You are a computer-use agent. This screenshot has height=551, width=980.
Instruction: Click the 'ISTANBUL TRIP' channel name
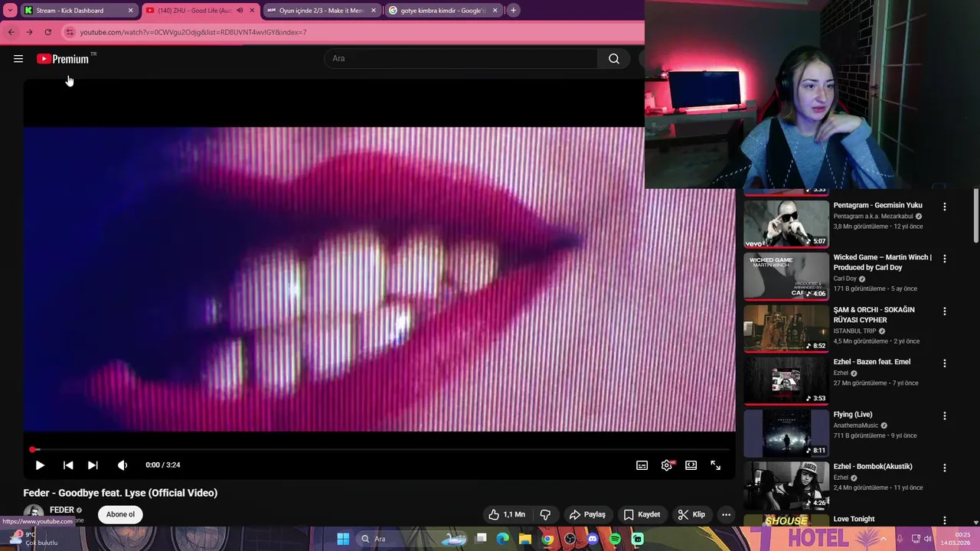click(x=854, y=331)
